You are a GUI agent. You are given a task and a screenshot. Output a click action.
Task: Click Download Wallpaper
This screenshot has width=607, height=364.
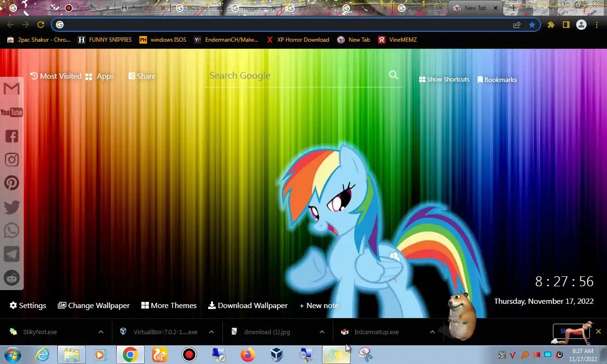(248, 305)
